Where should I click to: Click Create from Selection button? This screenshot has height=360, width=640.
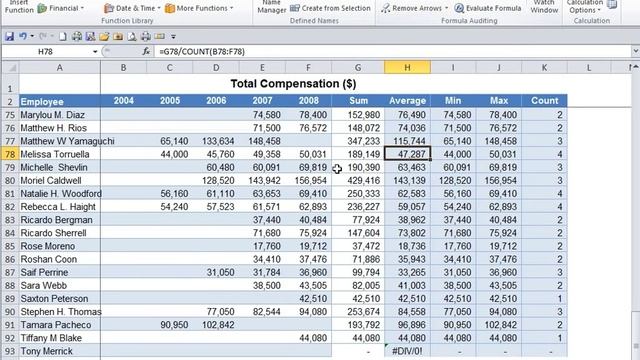(330, 8)
